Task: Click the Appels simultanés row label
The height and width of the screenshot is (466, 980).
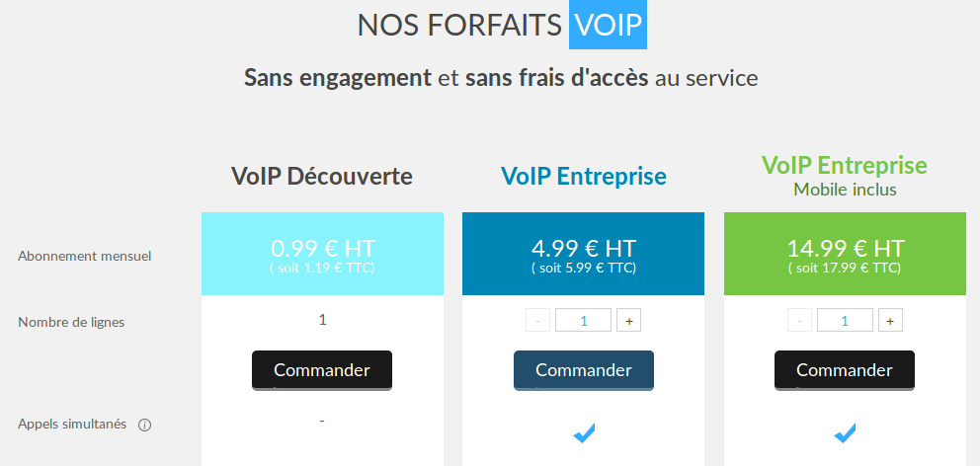Action: 72,425
